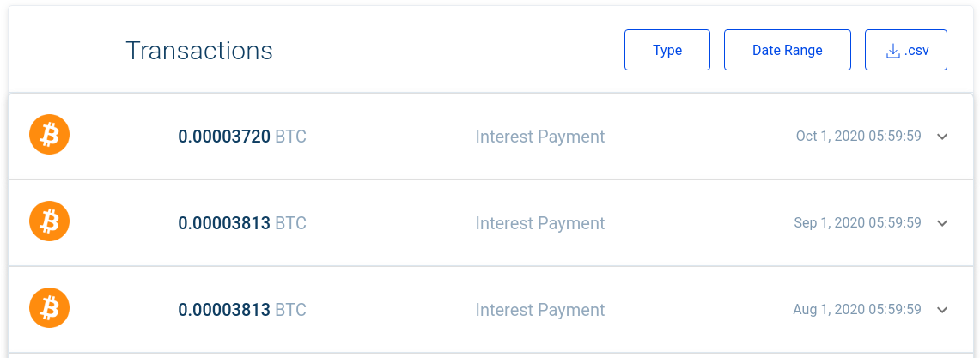
Task: Click the Bitcoin logo beside the Sep 1 payment
Action: (49, 221)
